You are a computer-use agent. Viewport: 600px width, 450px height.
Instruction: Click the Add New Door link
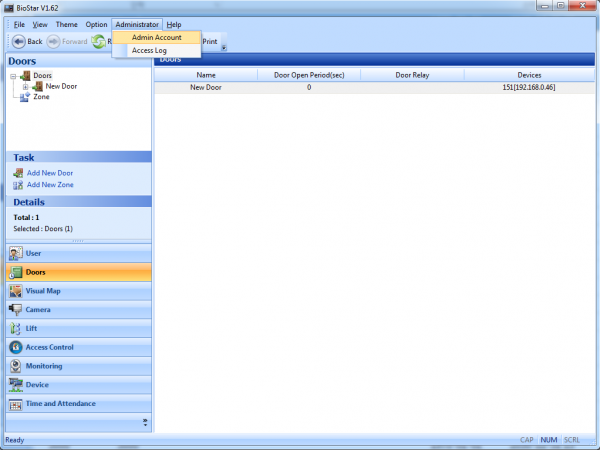pyautogui.click(x=49, y=173)
